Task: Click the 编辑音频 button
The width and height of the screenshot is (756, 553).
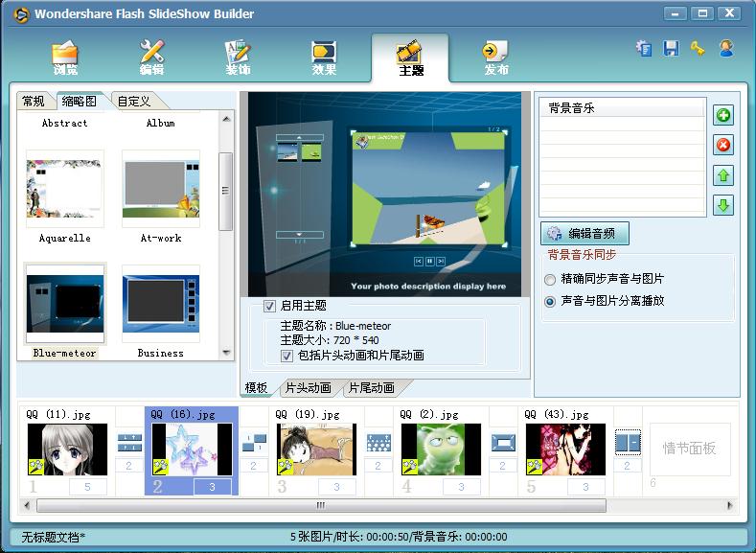Action: pos(584,234)
